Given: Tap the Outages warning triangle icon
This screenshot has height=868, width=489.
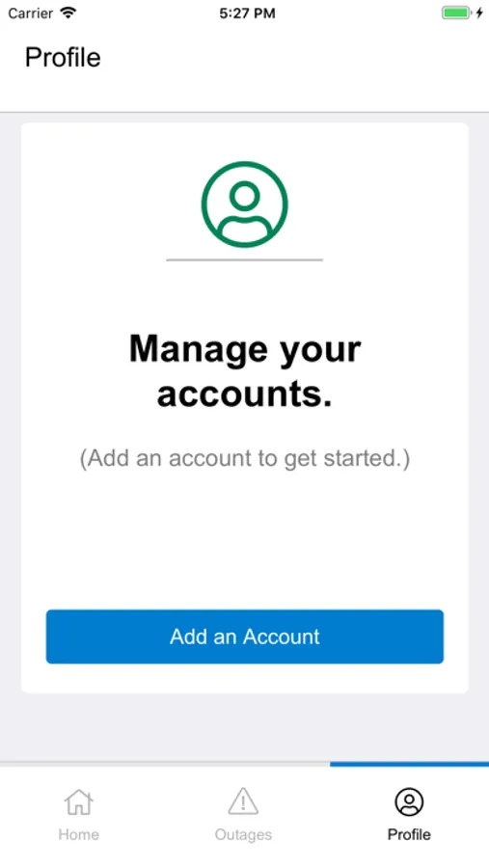Looking at the screenshot, I should tap(243, 802).
